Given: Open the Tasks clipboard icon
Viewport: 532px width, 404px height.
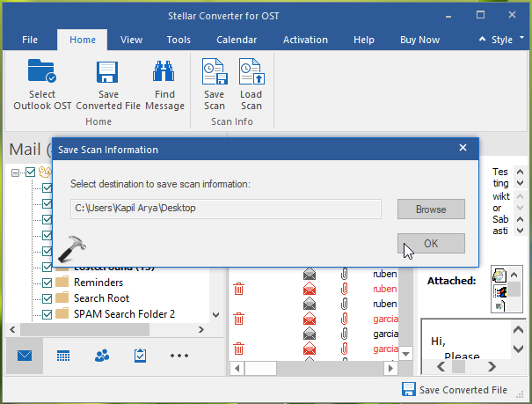Looking at the screenshot, I should (x=140, y=356).
